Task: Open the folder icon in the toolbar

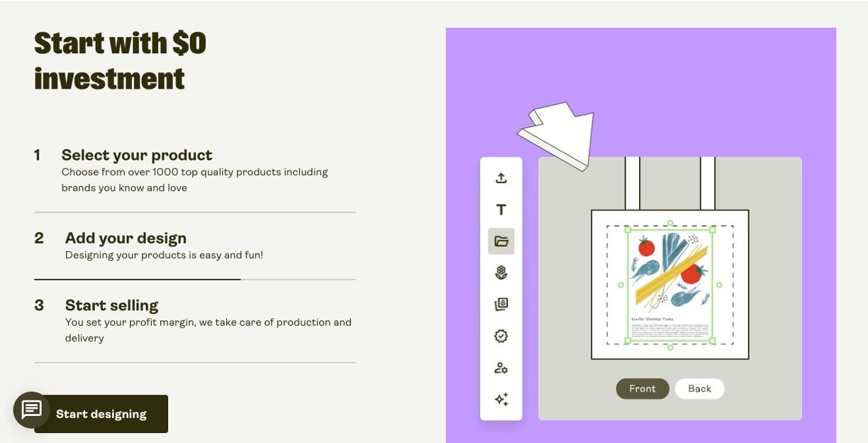Action: (x=501, y=241)
